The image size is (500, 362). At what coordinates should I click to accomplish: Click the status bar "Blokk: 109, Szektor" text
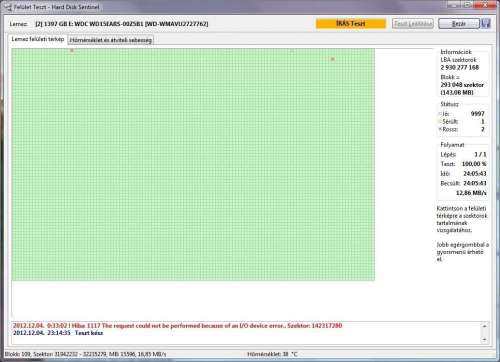(x=85, y=354)
